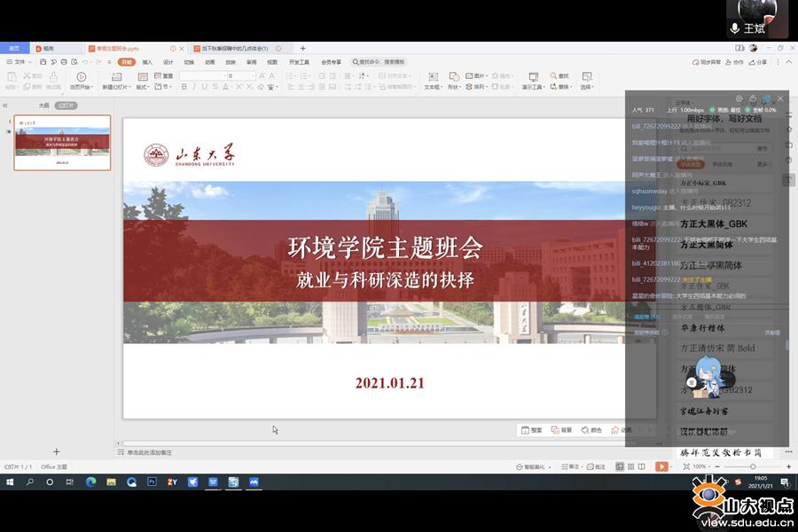
Task: Expand the Layout (版式) dropdown
Action: (143, 87)
